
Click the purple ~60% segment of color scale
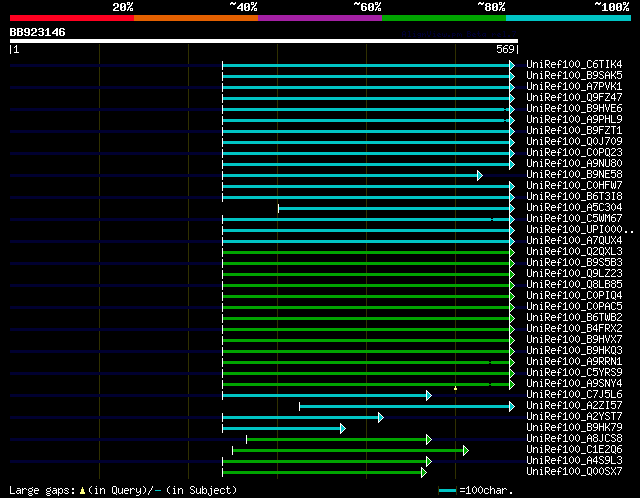pyautogui.click(x=320, y=18)
